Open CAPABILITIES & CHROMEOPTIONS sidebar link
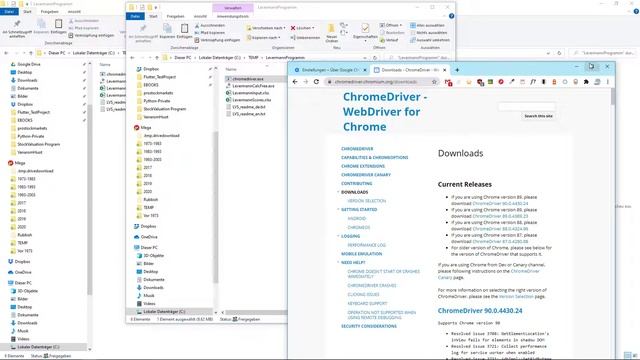The height and width of the screenshot is (360, 640). pos(374,157)
